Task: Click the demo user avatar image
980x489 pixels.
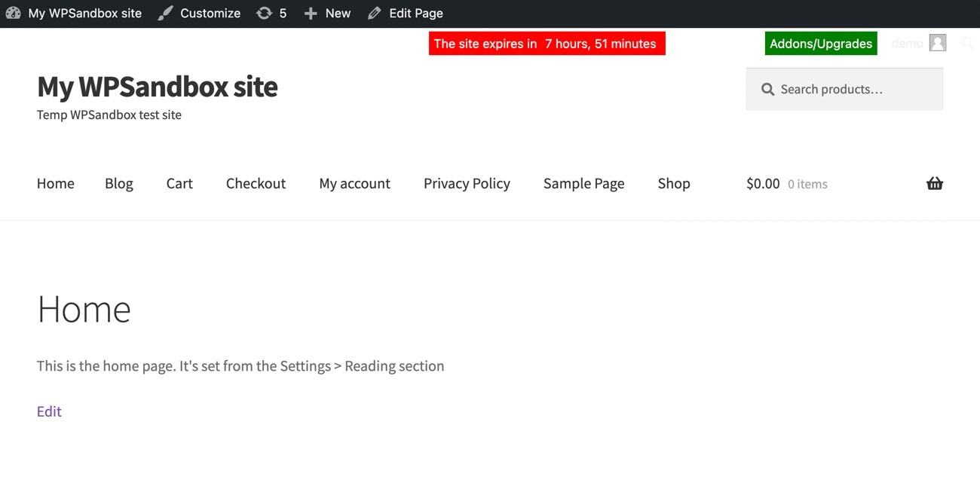Action: click(x=938, y=43)
